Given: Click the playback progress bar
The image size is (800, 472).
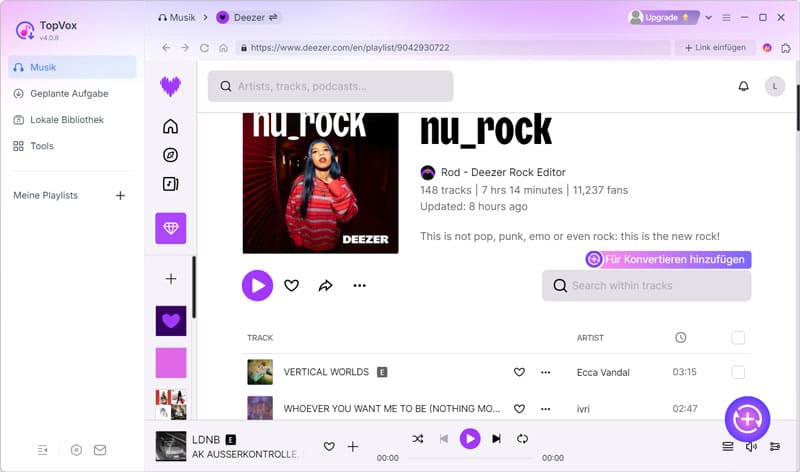Looking at the screenshot, I should [x=470, y=458].
